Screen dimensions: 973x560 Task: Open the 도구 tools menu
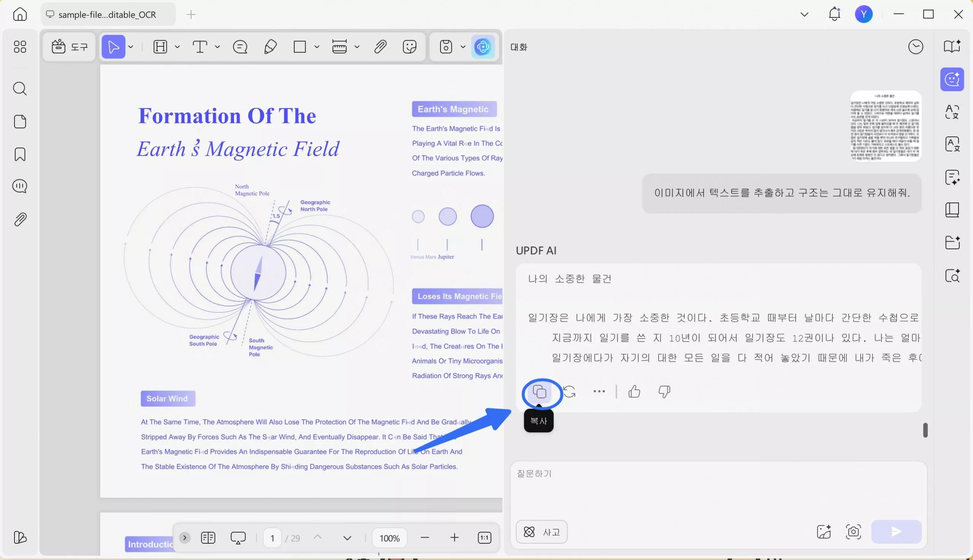pos(70,47)
